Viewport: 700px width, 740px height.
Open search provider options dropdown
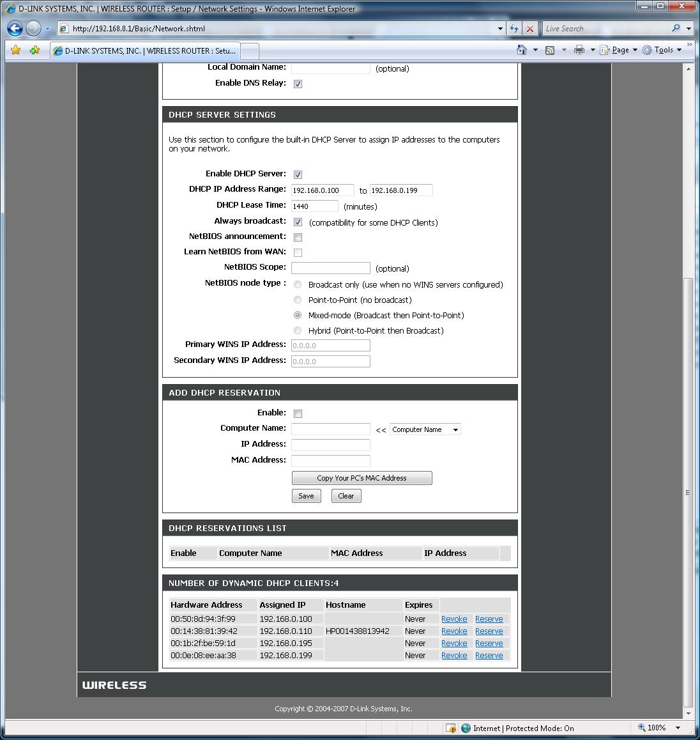pyautogui.click(x=689, y=29)
